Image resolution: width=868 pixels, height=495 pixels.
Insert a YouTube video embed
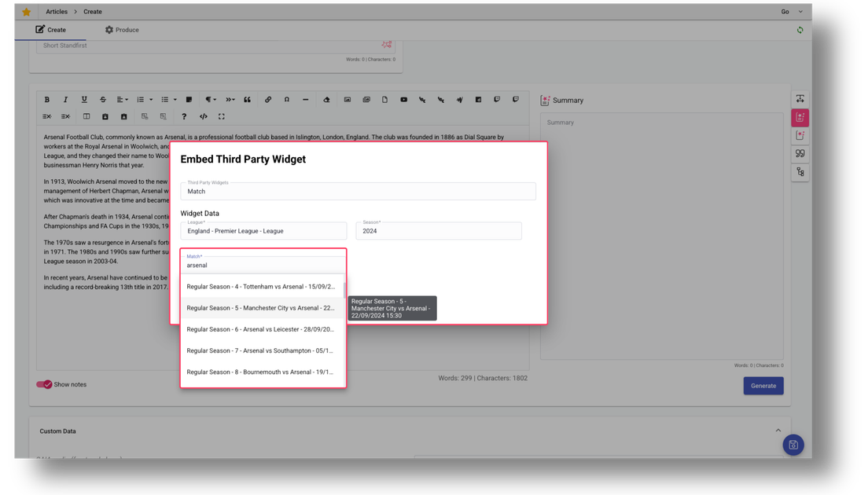403,100
